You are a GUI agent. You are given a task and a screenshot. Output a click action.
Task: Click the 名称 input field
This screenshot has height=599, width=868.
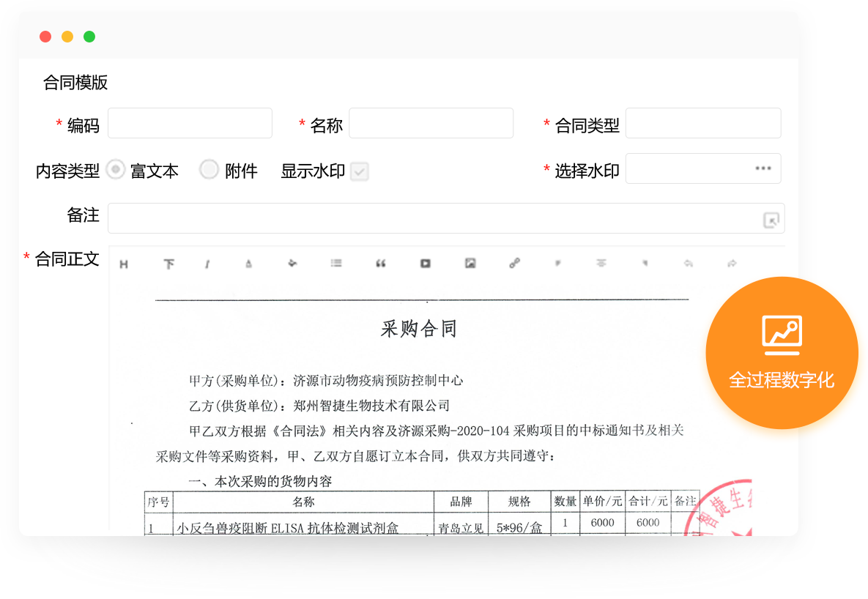click(x=431, y=124)
